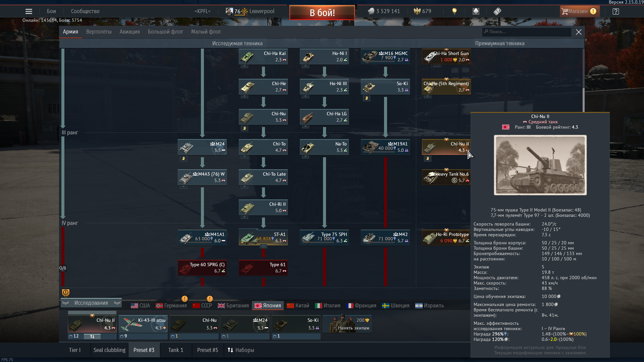Switch to preset Seal clubbling
The height and width of the screenshot is (362, 644).
click(x=109, y=350)
